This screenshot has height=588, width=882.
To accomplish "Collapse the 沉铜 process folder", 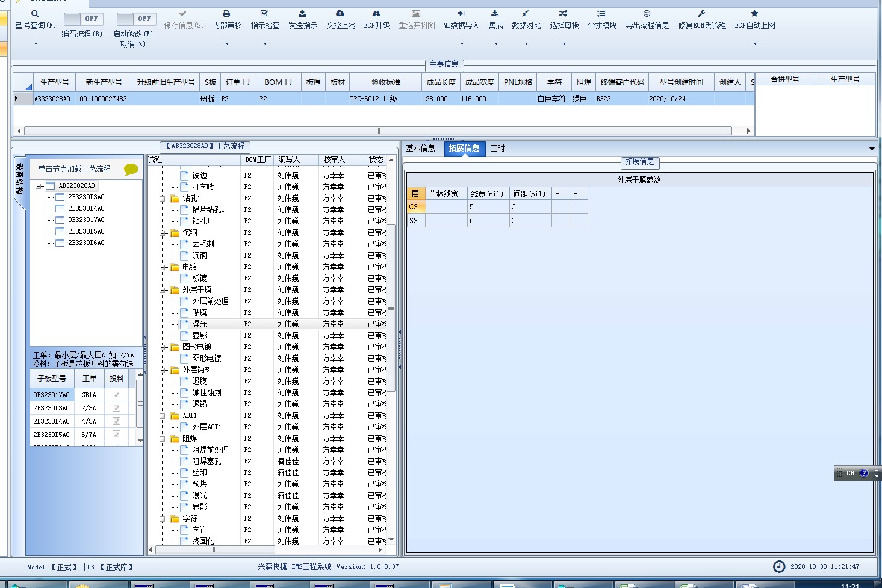I will 163,233.
